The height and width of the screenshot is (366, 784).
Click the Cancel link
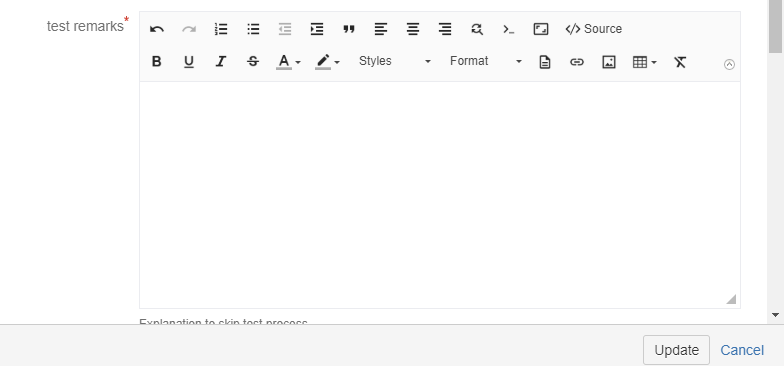742,350
